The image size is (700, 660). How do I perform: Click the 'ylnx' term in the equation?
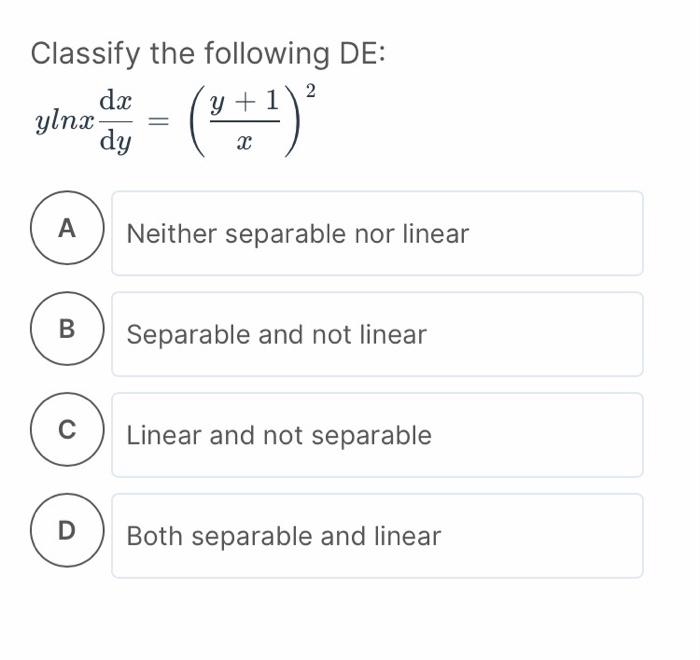(x=65, y=121)
